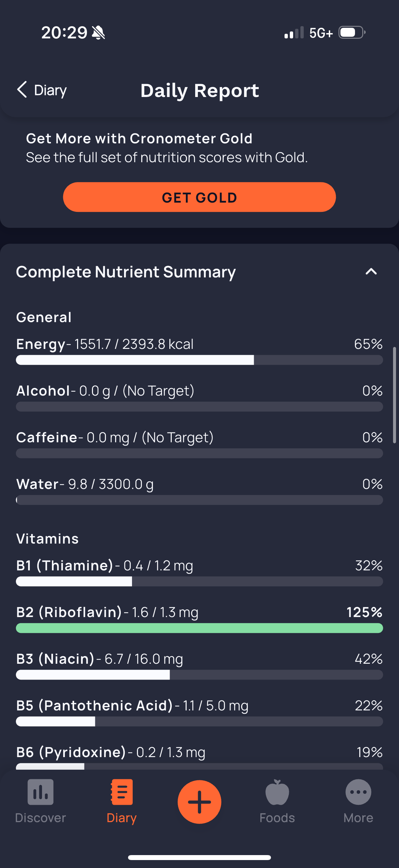
Task: Tap the battery indicator icon
Action: [352, 33]
